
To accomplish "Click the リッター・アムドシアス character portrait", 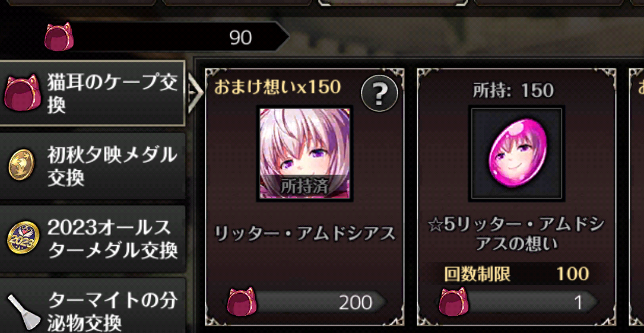I will [x=304, y=154].
